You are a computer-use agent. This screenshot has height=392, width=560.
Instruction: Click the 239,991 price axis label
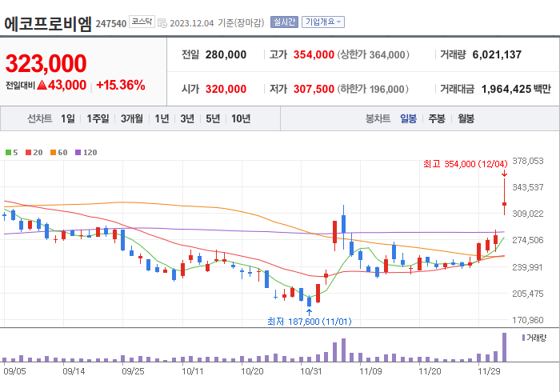pos(528,267)
